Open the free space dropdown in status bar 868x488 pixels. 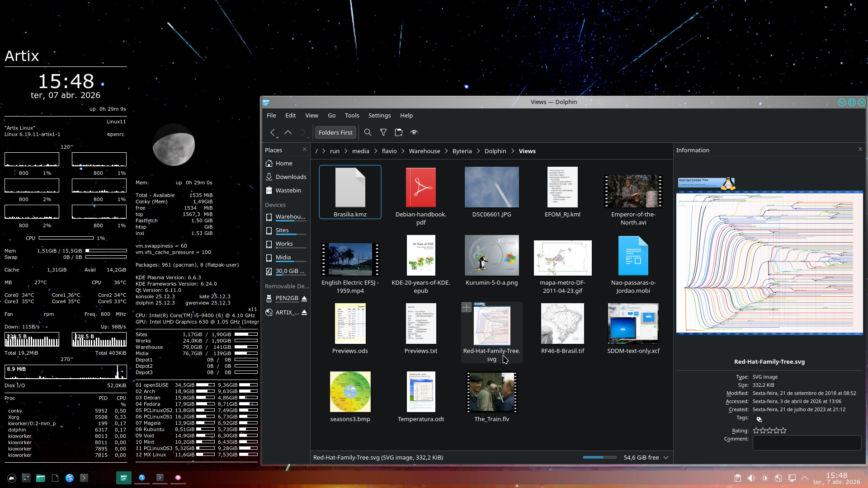pyautogui.click(x=666, y=457)
